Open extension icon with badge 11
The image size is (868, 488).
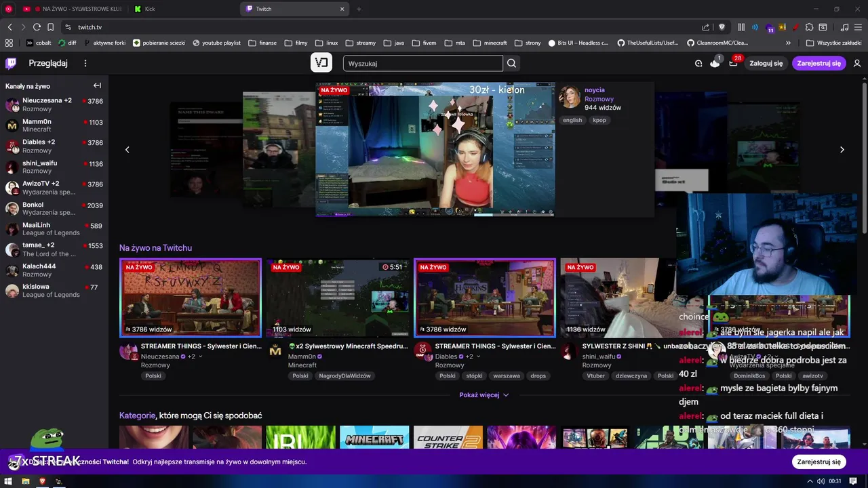pos(770,28)
